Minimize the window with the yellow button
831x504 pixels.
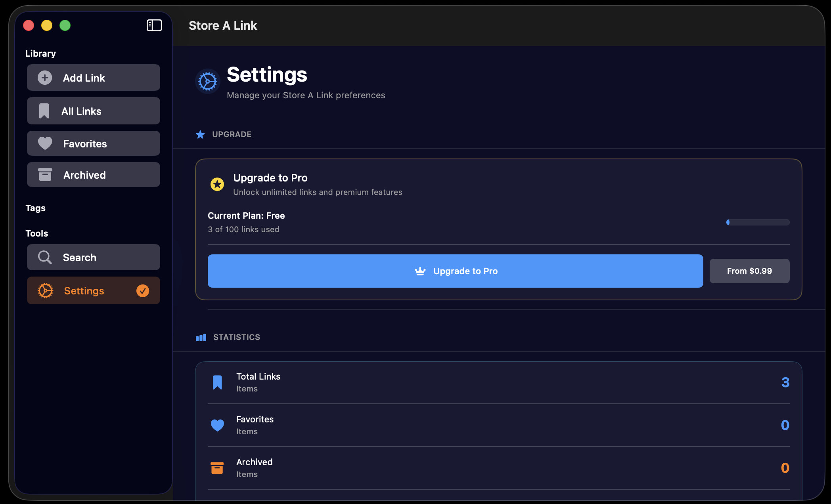pyautogui.click(x=47, y=25)
